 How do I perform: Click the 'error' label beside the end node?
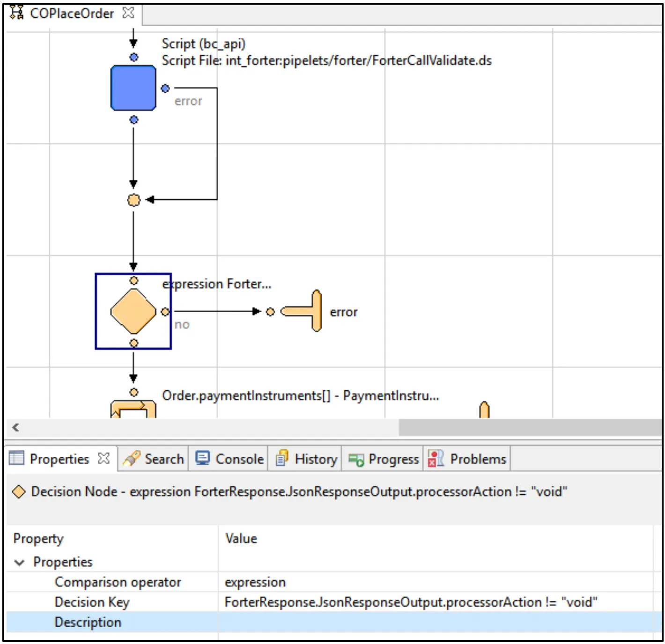pos(344,312)
